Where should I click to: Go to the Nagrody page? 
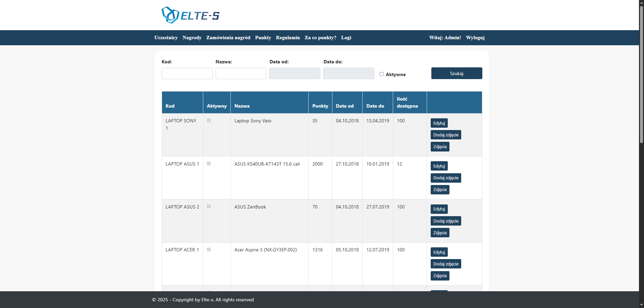(x=192, y=38)
